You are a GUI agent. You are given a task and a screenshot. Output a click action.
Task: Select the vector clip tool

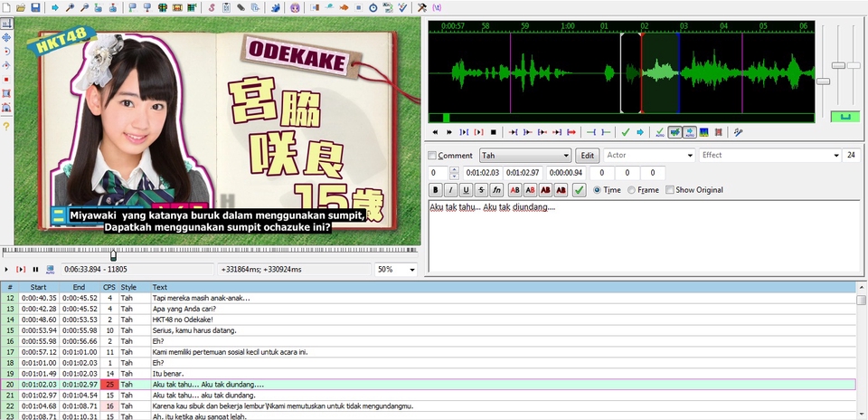6,107
